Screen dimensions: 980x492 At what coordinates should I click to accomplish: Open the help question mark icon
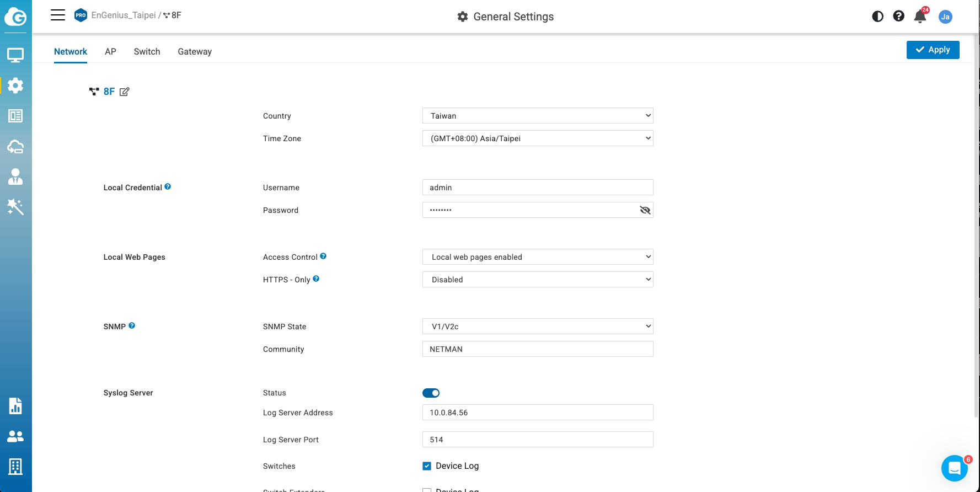pyautogui.click(x=899, y=17)
